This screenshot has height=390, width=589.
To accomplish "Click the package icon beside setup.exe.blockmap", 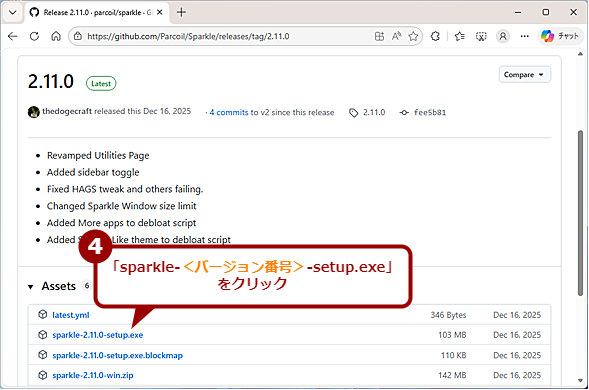I will point(42,355).
